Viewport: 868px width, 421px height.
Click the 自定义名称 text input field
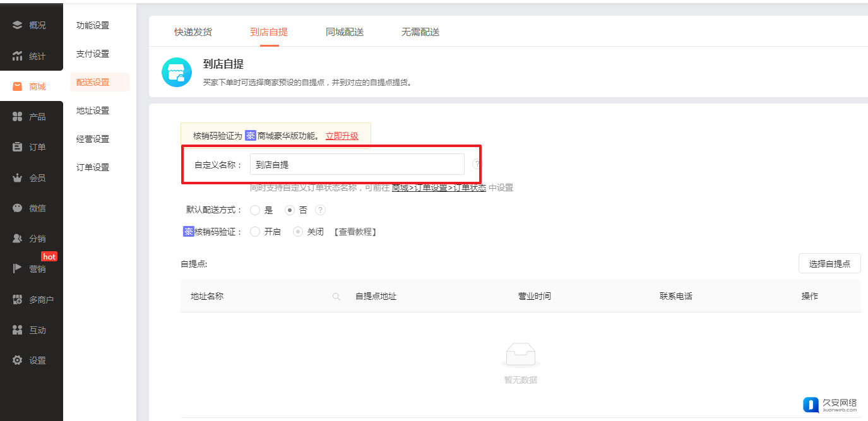(x=357, y=164)
